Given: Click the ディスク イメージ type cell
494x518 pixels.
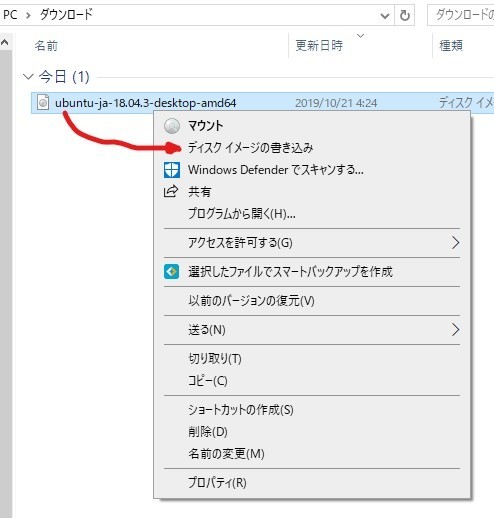Looking at the screenshot, I should coord(466,103).
